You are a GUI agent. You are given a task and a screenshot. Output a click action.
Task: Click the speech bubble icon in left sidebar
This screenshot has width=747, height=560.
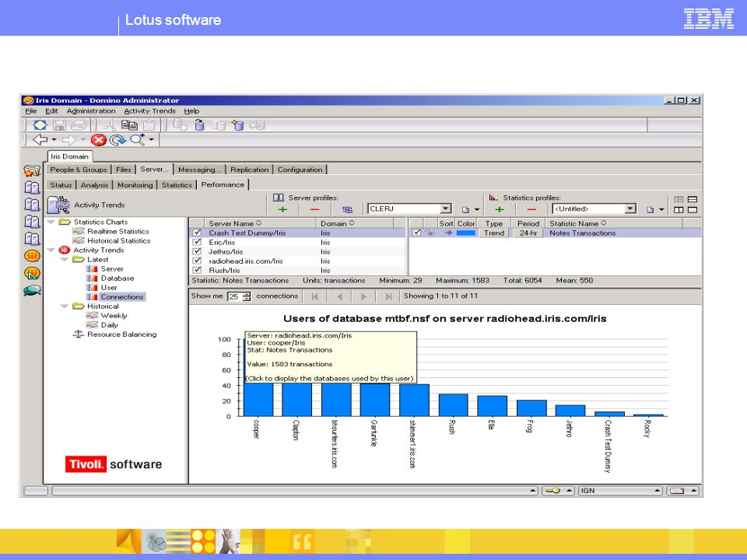[32, 290]
